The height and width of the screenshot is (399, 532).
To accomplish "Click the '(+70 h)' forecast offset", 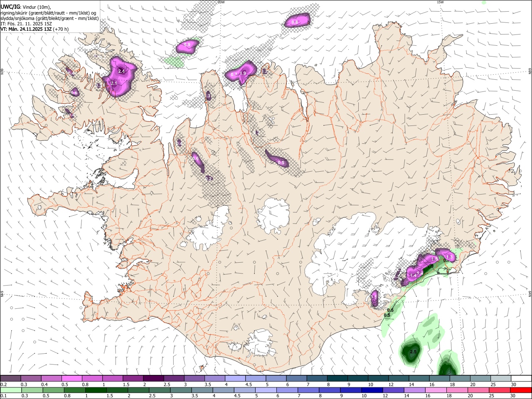I will 61,29.
